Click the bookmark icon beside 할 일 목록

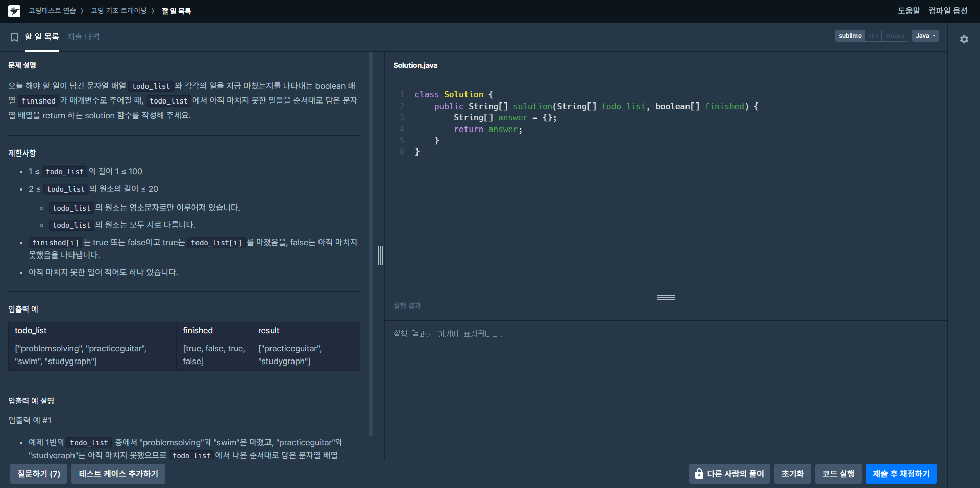[x=14, y=37]
